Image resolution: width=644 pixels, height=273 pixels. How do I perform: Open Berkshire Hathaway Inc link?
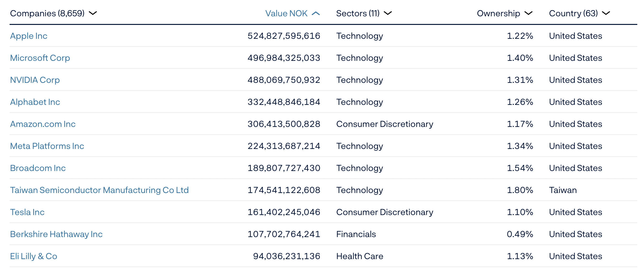[x=56, y=234]
